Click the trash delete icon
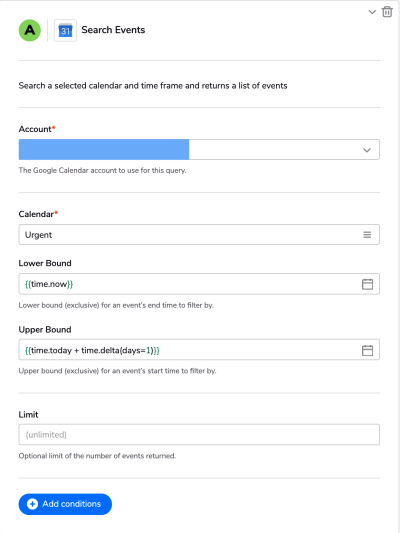The image size is (400, 533). (387, 12)
